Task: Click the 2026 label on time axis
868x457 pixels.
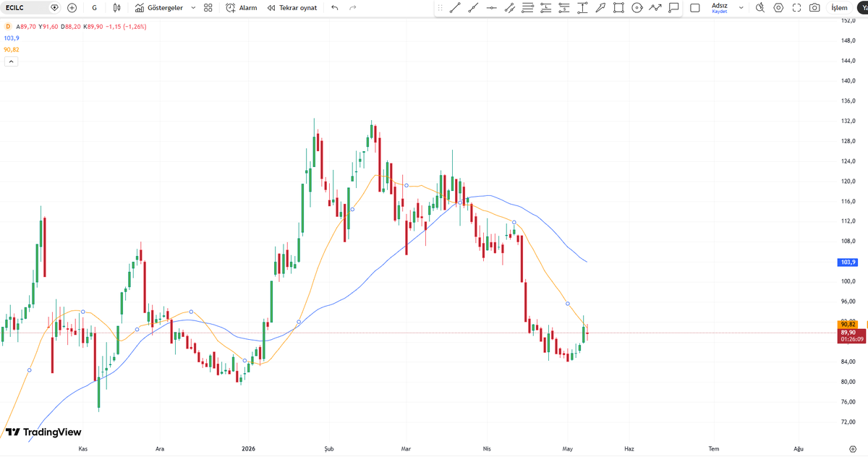Action: [x=249, y=448]
